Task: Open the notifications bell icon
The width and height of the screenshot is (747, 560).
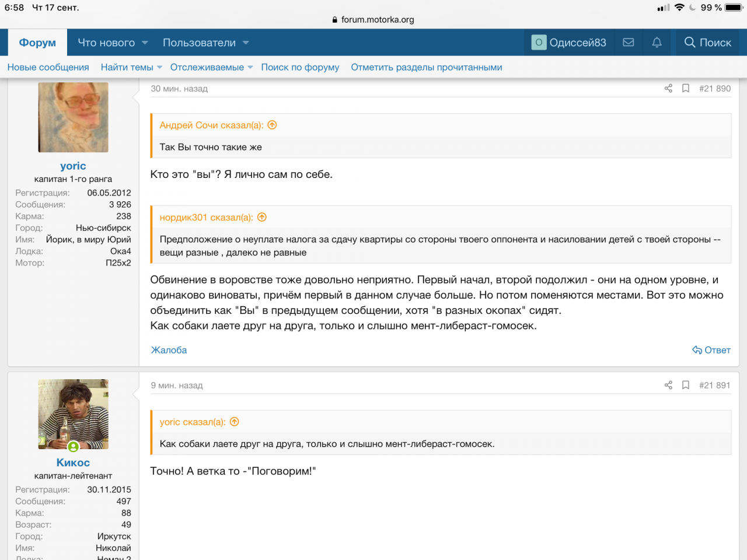Action: pyautogui.click(x=657, y=43)
